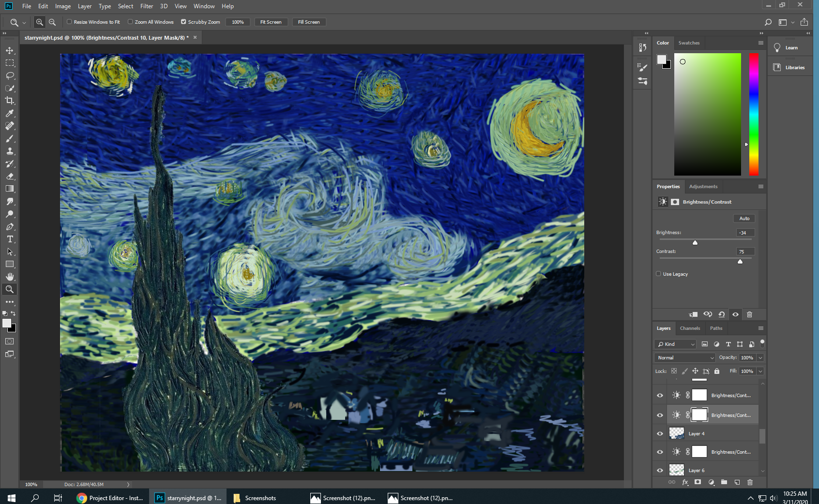
Task: Open the Properties panel options menu
Action: click(760, 187)
